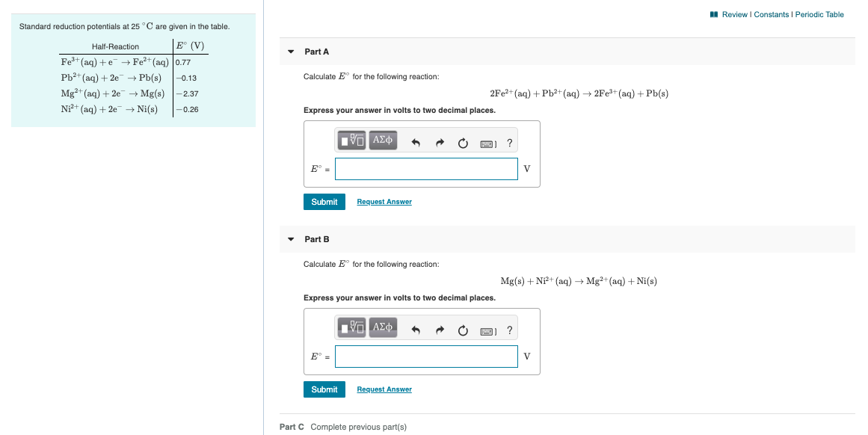Viewport: 868px width, 435px height.
Task: View keyboard shortcuts for the Part B editor
Action: click(487, 330)
